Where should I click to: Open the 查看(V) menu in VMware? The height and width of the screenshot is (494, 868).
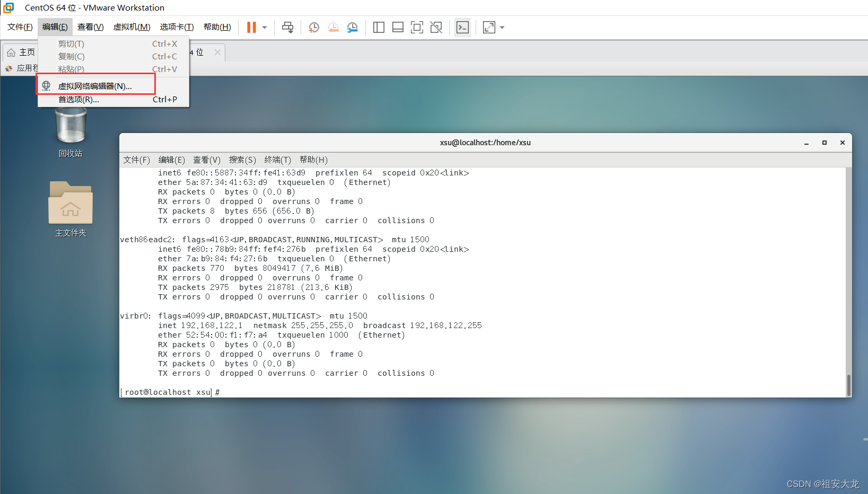click(91, 27)
